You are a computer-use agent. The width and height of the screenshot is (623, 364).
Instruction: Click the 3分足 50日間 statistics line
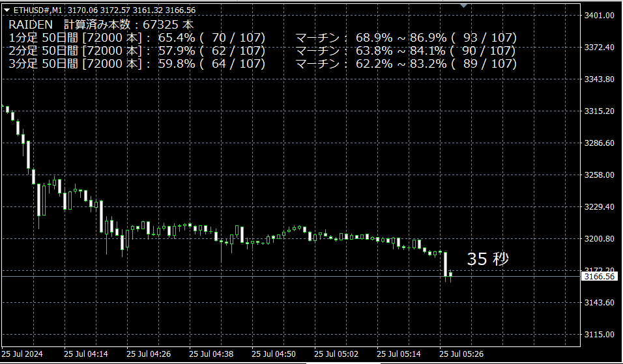click(x=137, y=64)
